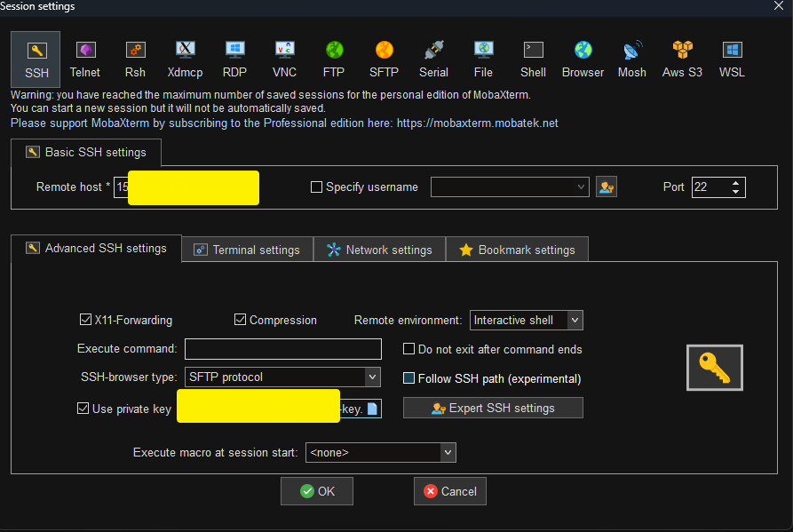Open the Network settings tab

point(379,250)
